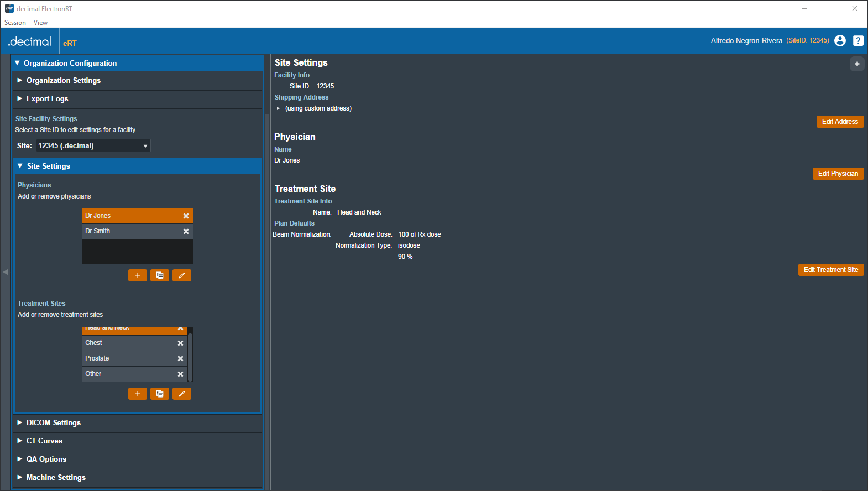Viewport: 868px width, 491px height.
Task: Remove Prostate treatment site with X icon
Action: [180, 359]
